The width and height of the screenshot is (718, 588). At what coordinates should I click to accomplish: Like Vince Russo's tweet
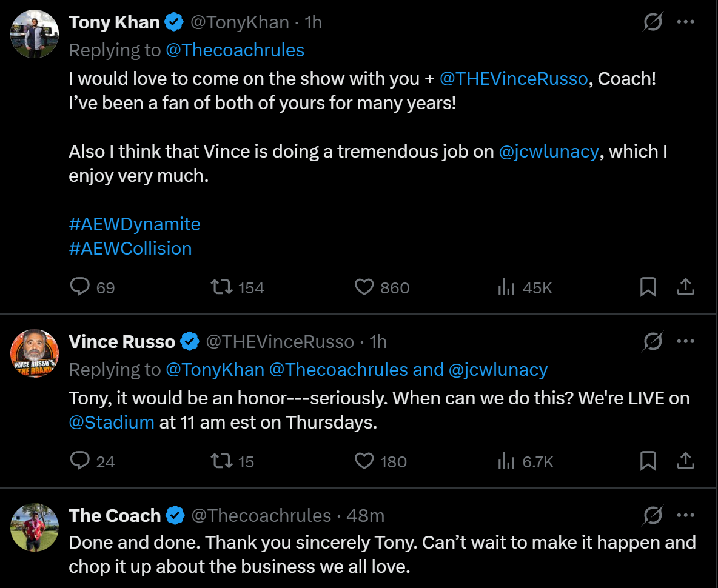pyautogui.click(x=364, y=461)
